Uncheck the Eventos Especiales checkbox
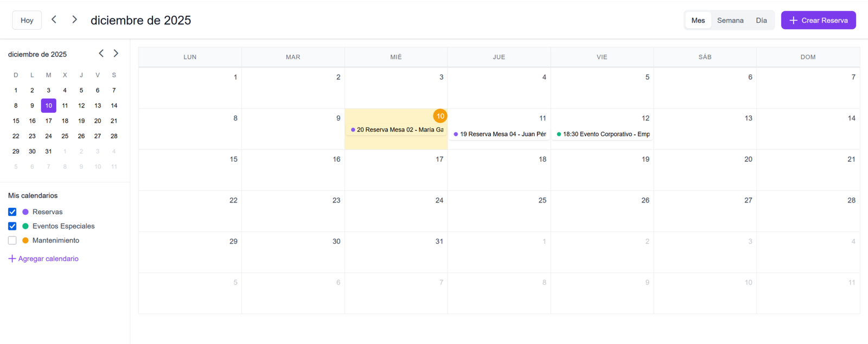 point(12,226)
